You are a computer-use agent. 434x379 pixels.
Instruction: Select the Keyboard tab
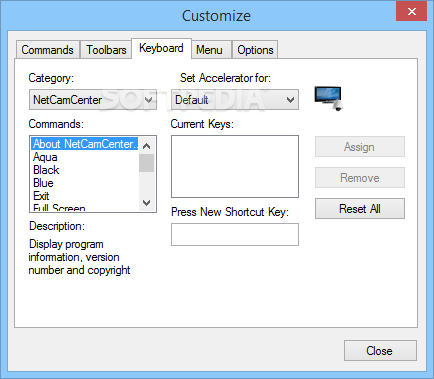(x=161, y=48)
